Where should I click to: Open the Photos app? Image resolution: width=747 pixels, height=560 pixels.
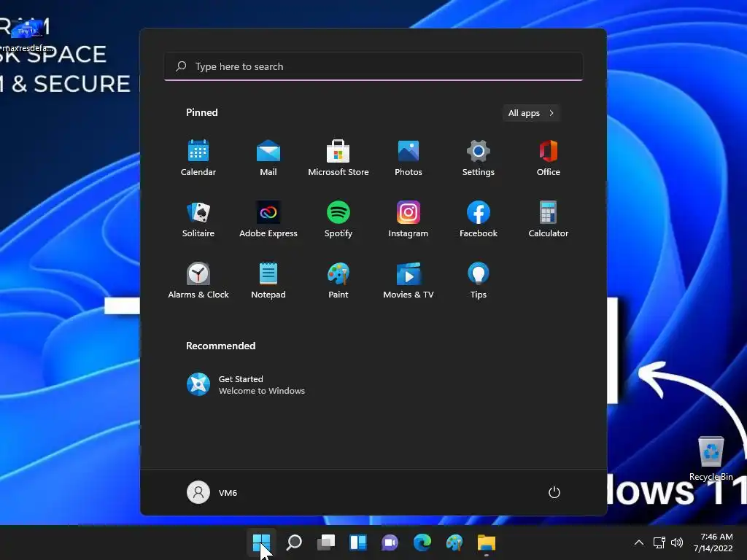[x=409, y=158]
